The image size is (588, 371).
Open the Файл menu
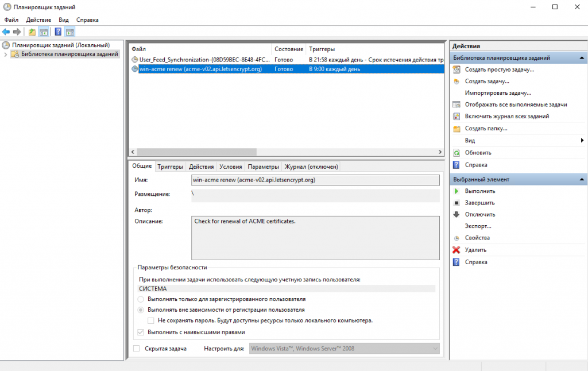11,20
